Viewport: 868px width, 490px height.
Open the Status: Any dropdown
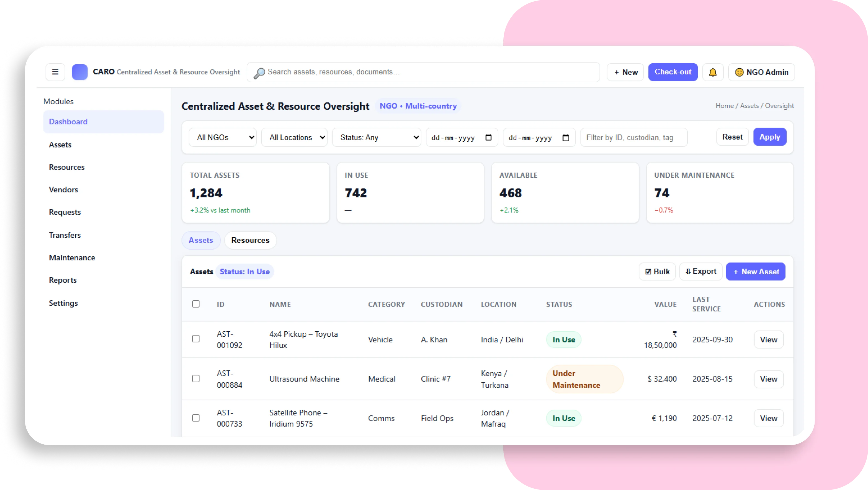(x=376, y=138)
